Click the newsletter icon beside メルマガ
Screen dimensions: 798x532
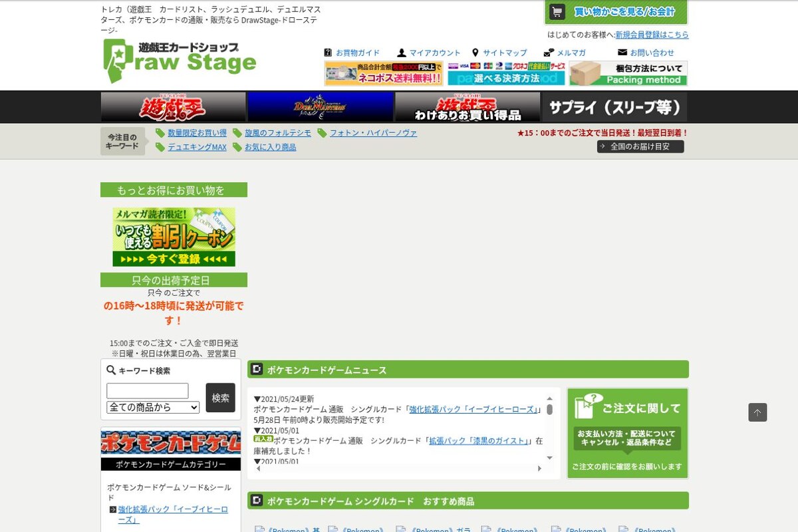[x=549, y=53]
